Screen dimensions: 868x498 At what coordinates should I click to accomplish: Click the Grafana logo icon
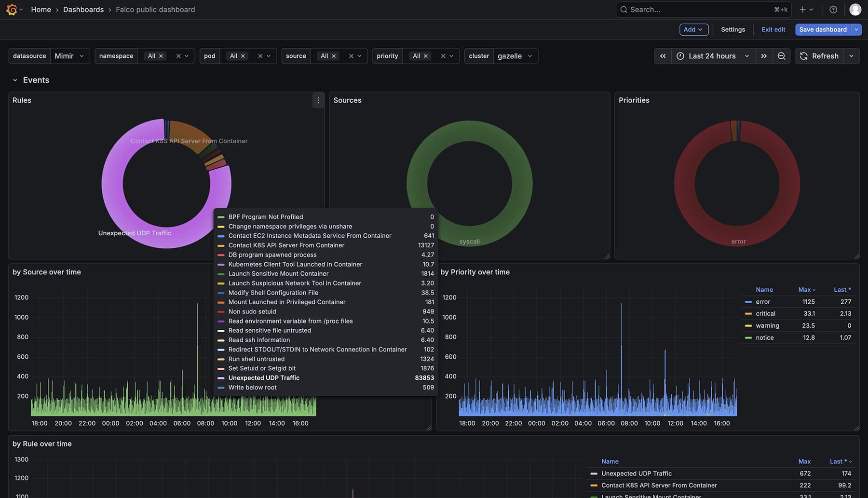click(12, 9)
